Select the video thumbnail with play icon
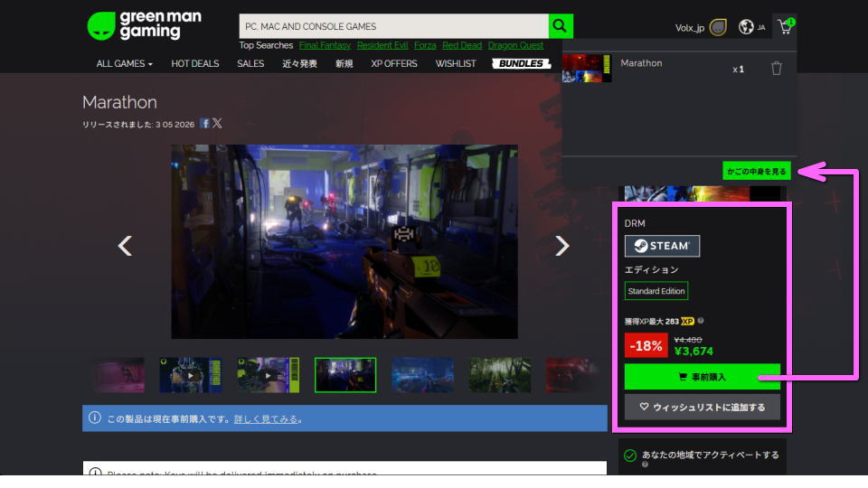The image size is (868, 488). click(191, 375)
